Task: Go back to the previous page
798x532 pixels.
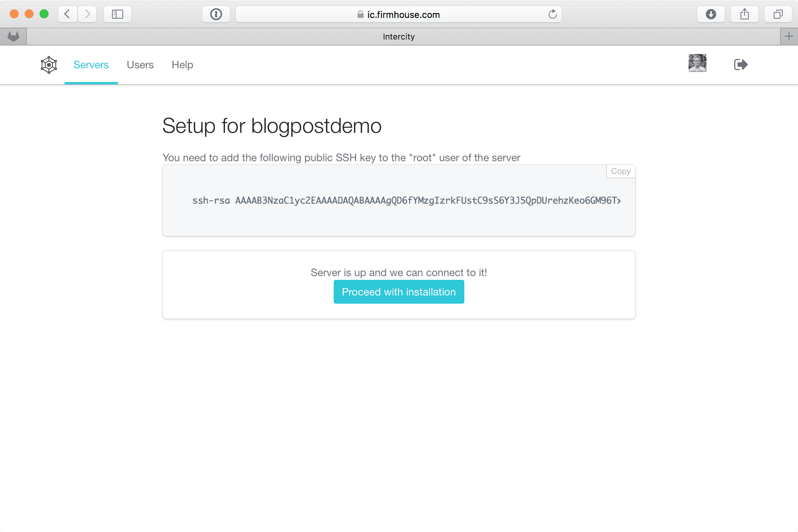Action: coord(68,14)
